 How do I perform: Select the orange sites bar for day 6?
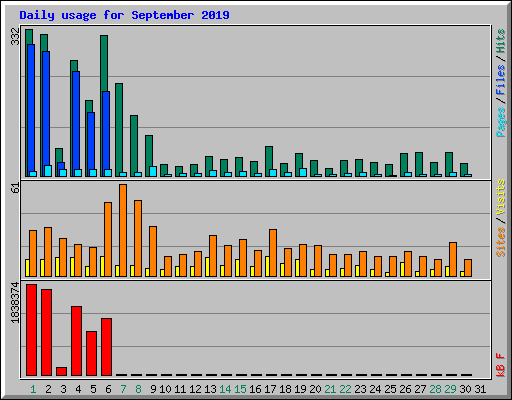click(x=108, y=239)
